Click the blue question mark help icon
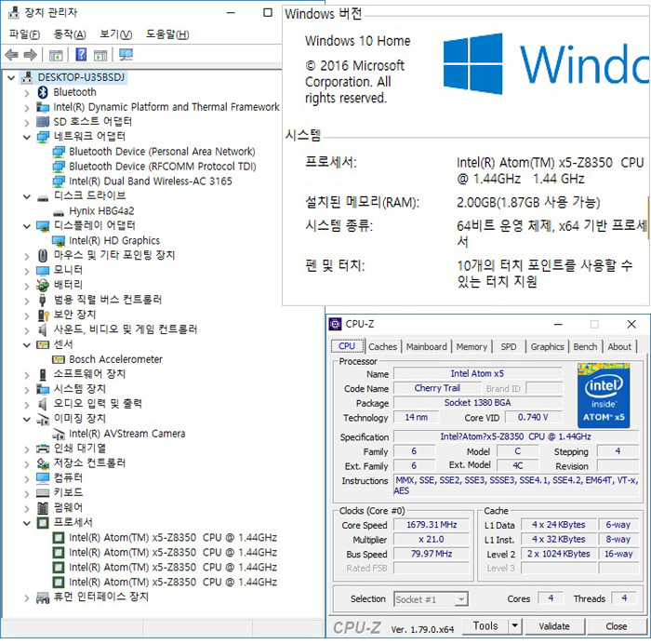 [81, 55]
